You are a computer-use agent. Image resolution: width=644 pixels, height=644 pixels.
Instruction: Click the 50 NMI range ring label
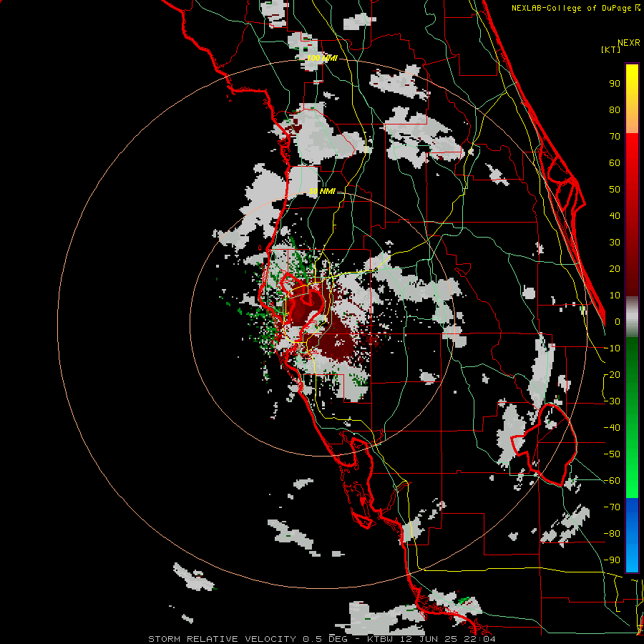pos(322,191)
